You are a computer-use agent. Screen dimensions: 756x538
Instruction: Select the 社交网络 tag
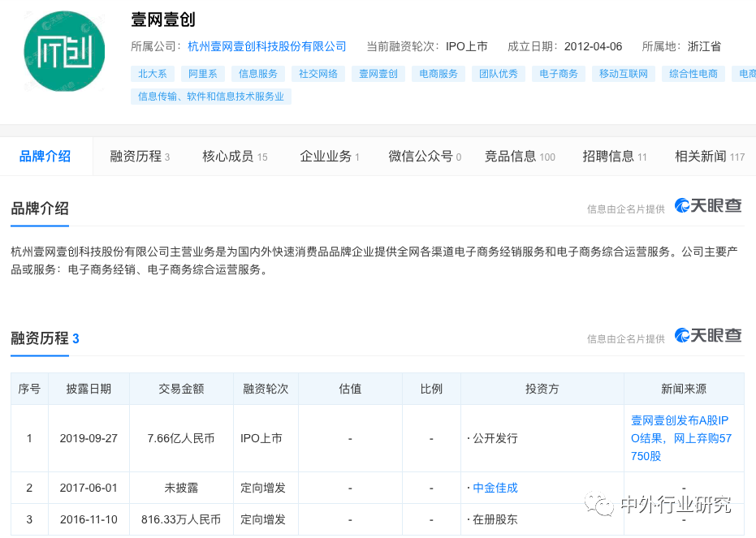318,74
